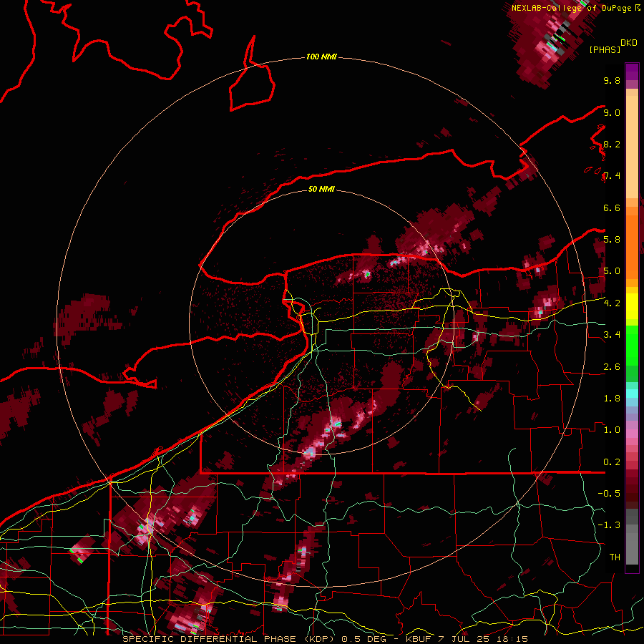Click the cyan segment of the color bar
Screen dimensions: 644x644
[632, 394]
